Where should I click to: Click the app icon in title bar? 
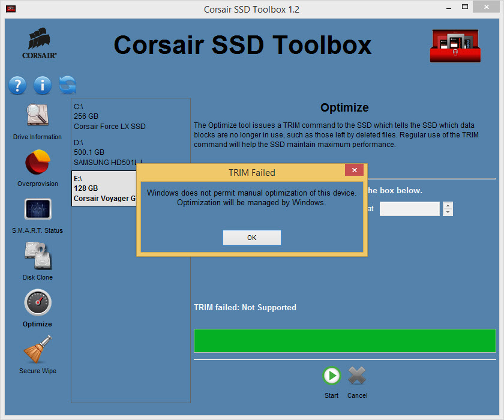11,9
